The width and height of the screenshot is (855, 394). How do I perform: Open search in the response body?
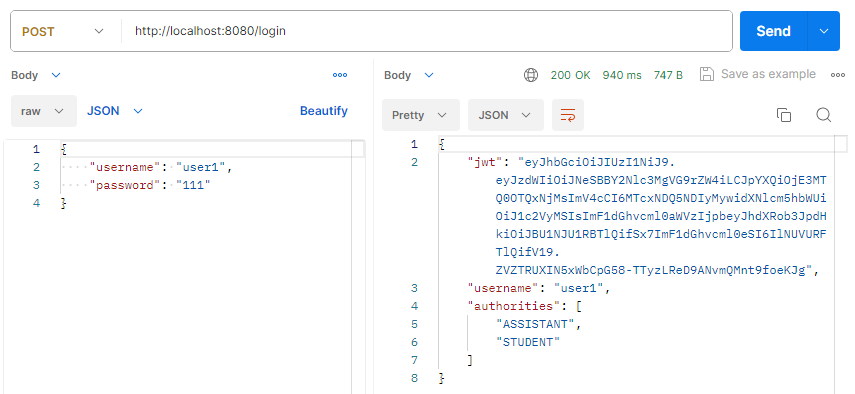tap(823, 115)
